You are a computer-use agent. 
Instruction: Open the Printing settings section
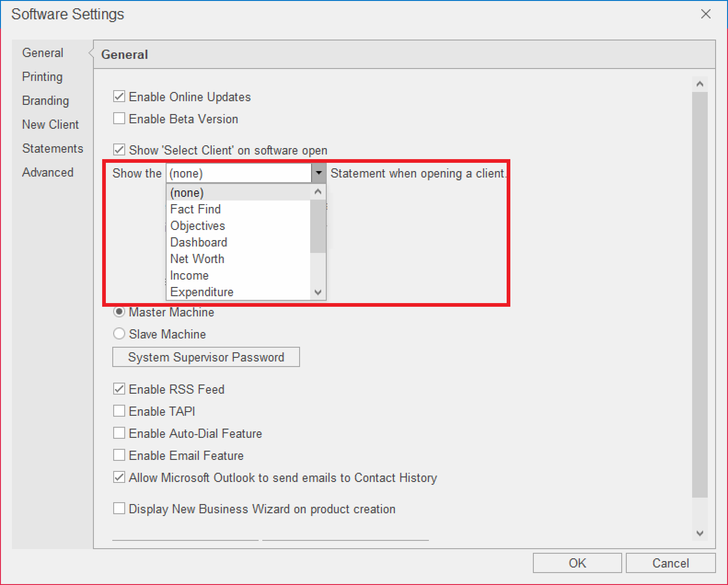tap(42, 77)
